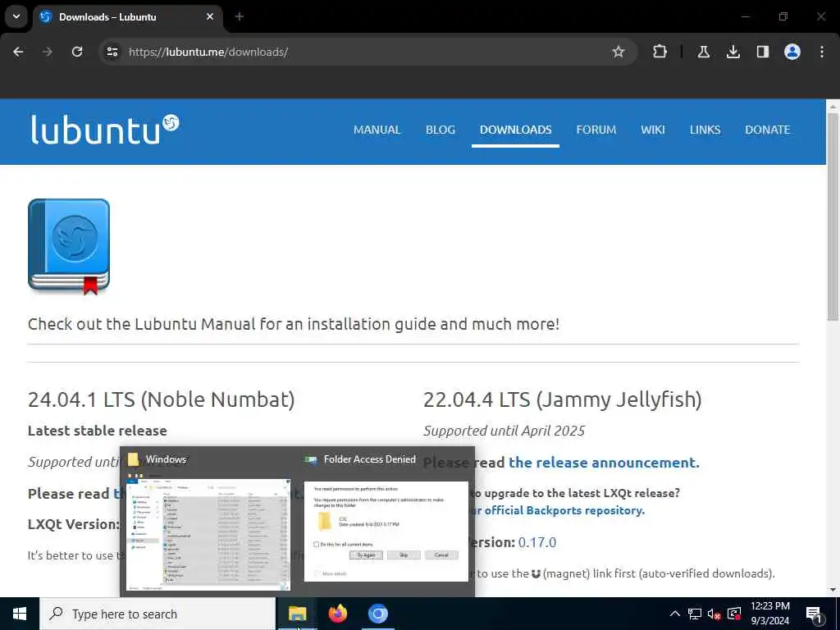The width and height of the screenshot is (840, 630).
Task: Open the 0.17.0 LXQt version link
Action: click(x=537, y=542)
